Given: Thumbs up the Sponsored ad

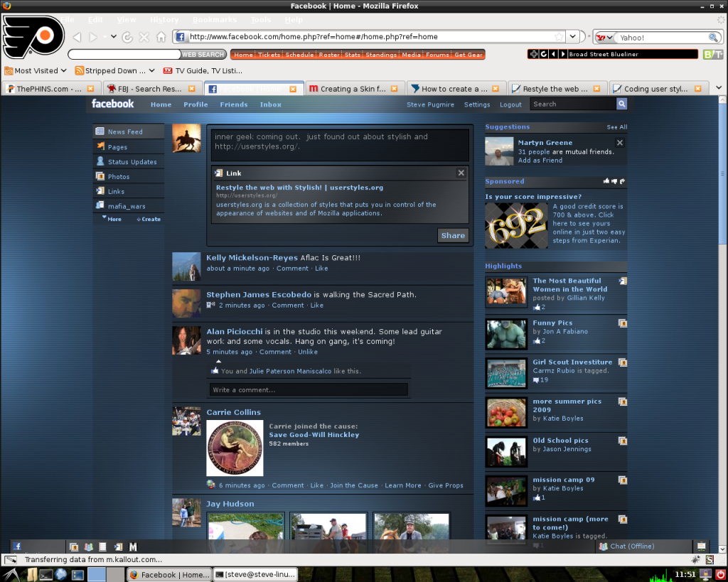Looking at the screenshot, I should click(x=606, y=181).
